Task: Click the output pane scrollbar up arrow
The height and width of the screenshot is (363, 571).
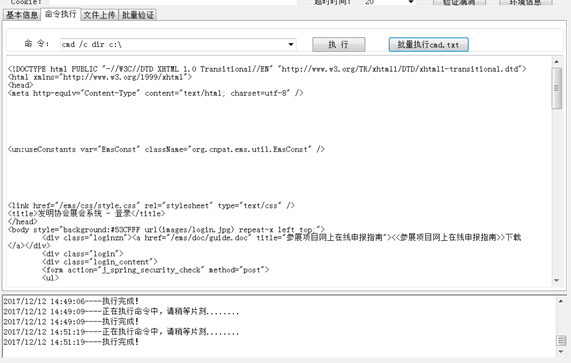Action: pos(556,62)
